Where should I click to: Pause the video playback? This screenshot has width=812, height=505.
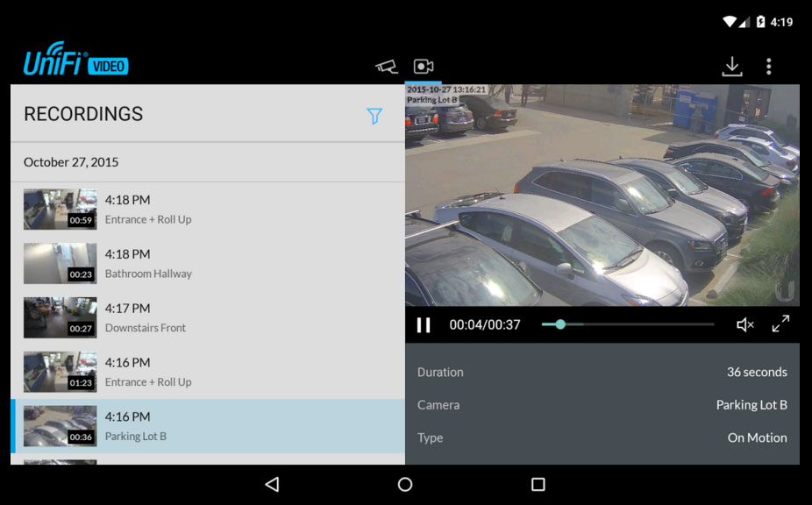coord(424,324)
